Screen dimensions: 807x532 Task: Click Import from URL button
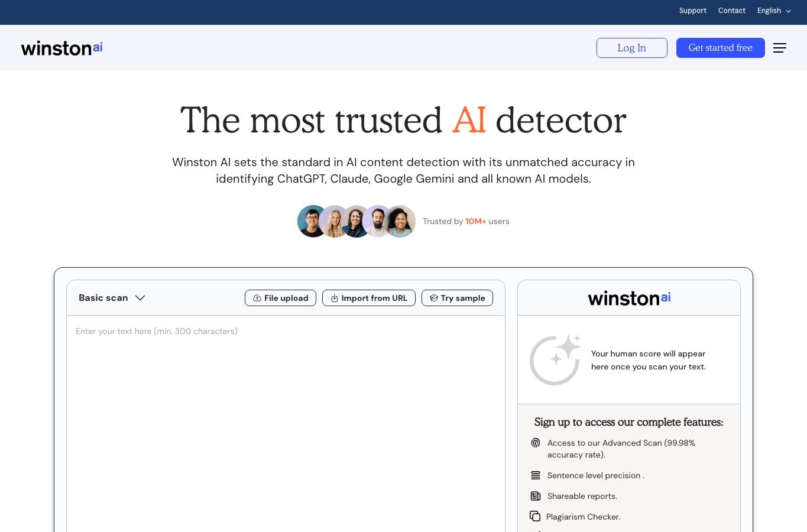[369, 298]
